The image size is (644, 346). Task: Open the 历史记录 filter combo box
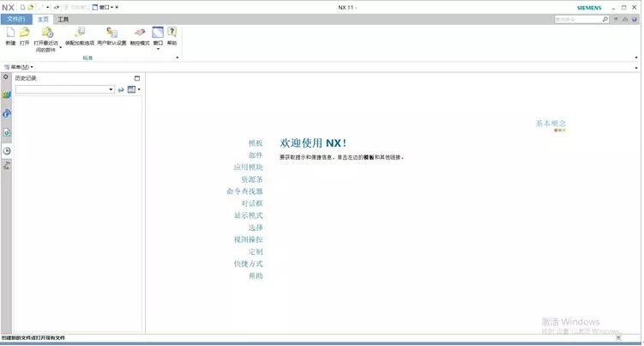(x=65, y=89)
